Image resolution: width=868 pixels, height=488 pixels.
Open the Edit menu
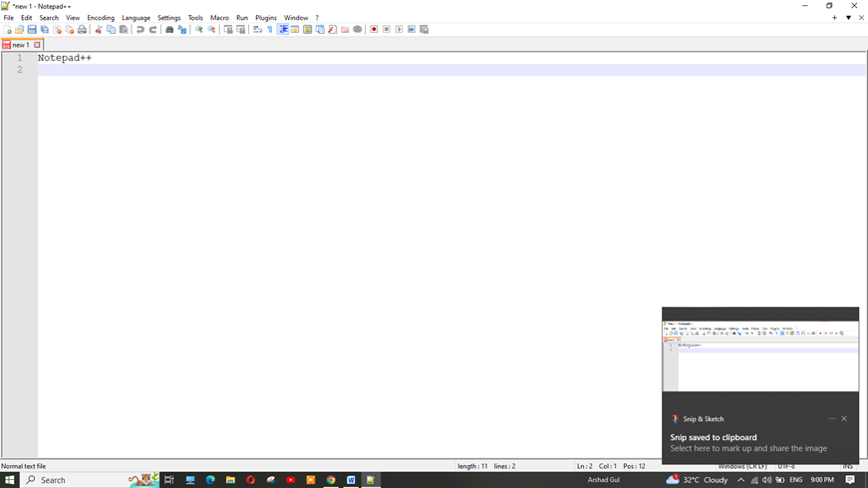[x=27, y=18]
